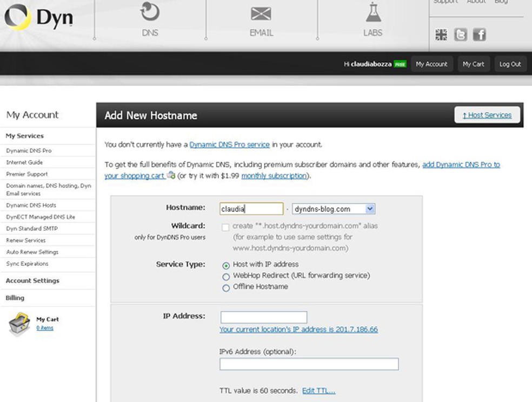Open Dyn's Facebook page icon
The width and height of the screenshot is (532, 402).
tap(479, 34)
